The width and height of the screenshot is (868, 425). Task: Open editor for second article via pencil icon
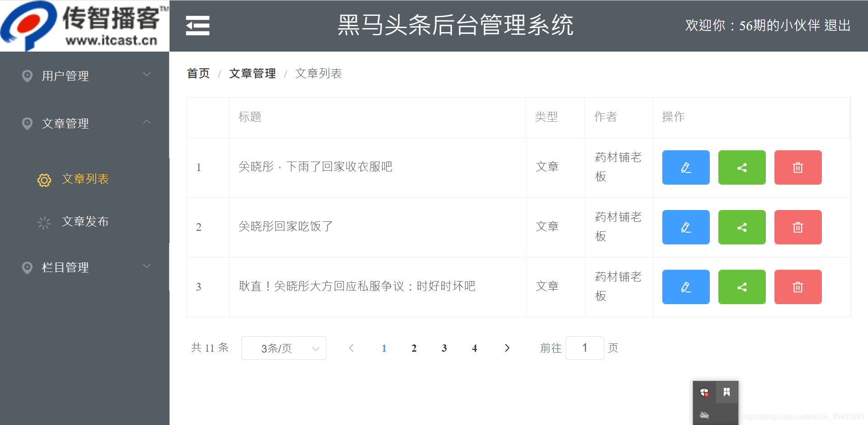tap(685, 227)
